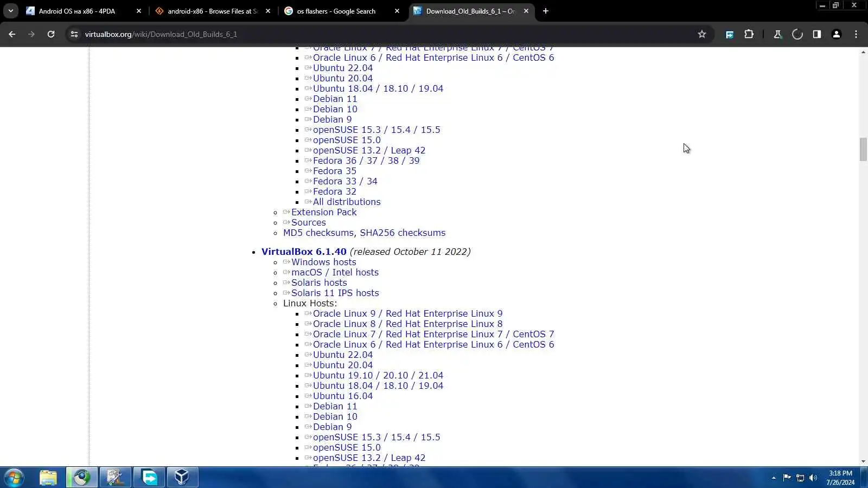Open the Solaris 11 IPS hosts link

pos(335,293)
